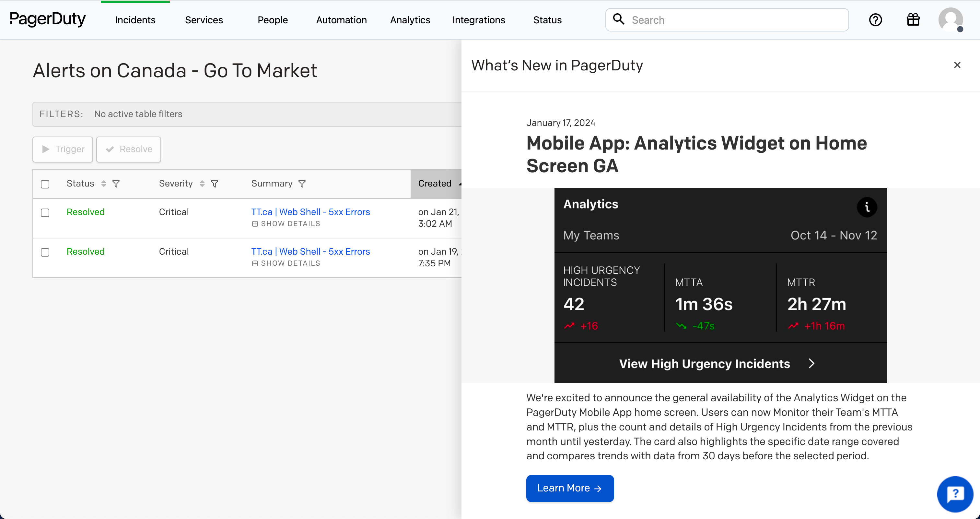Open the blue chat support bubble

click(955, 494)
